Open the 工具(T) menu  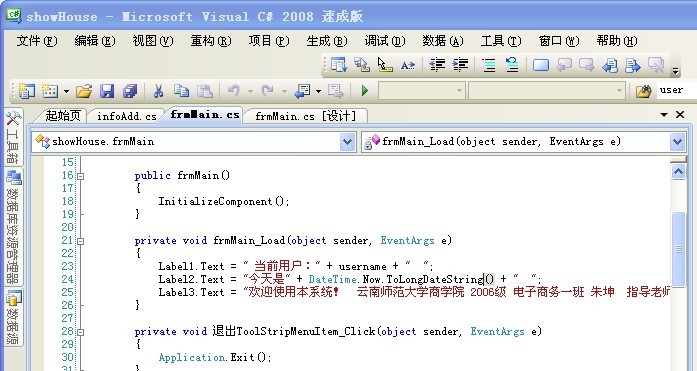(501, 41)
